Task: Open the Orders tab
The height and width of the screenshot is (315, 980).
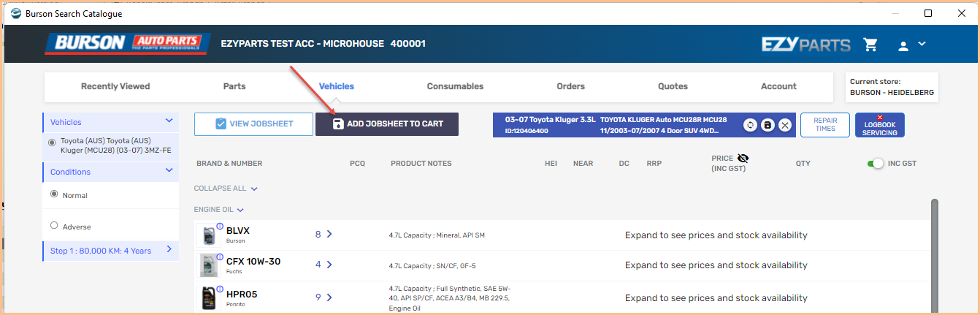Action: tap(570, 86)
